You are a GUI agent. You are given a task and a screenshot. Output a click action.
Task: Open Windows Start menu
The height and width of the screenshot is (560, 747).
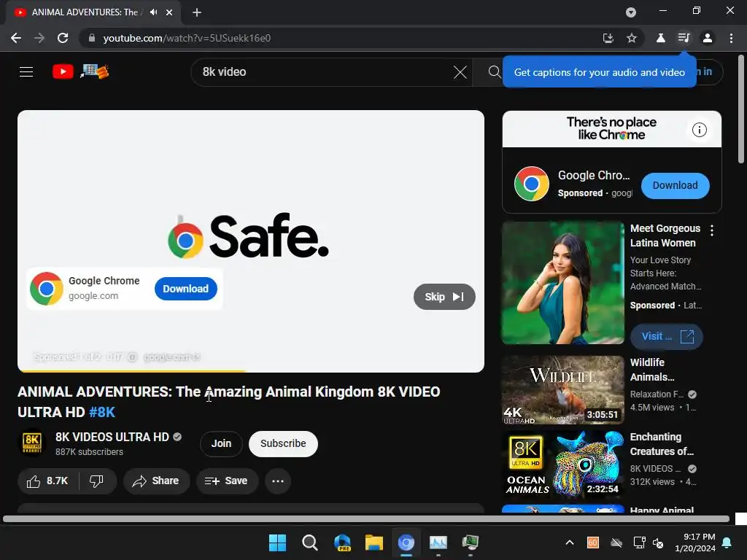click(277, 542)
